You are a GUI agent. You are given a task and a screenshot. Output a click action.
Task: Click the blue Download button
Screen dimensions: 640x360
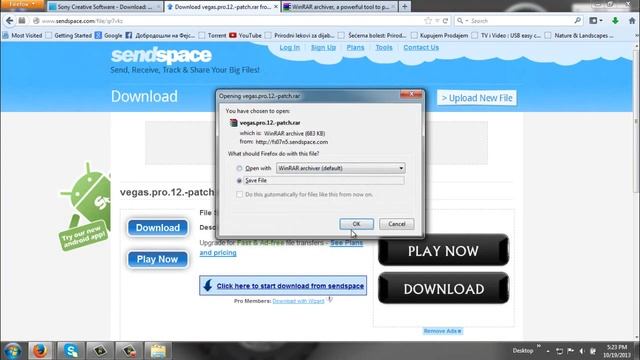[158, 228]
